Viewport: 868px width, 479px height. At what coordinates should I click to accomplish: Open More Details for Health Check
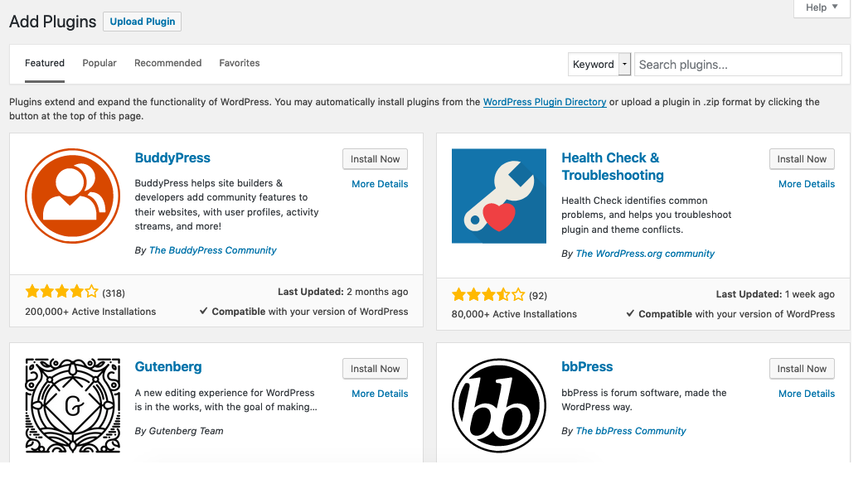[806, 183]
